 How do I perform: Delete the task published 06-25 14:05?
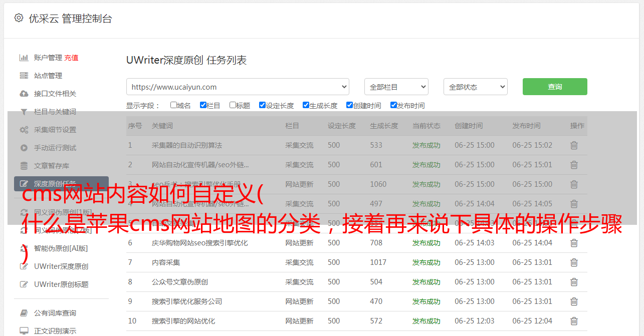[x=574, y=204]
